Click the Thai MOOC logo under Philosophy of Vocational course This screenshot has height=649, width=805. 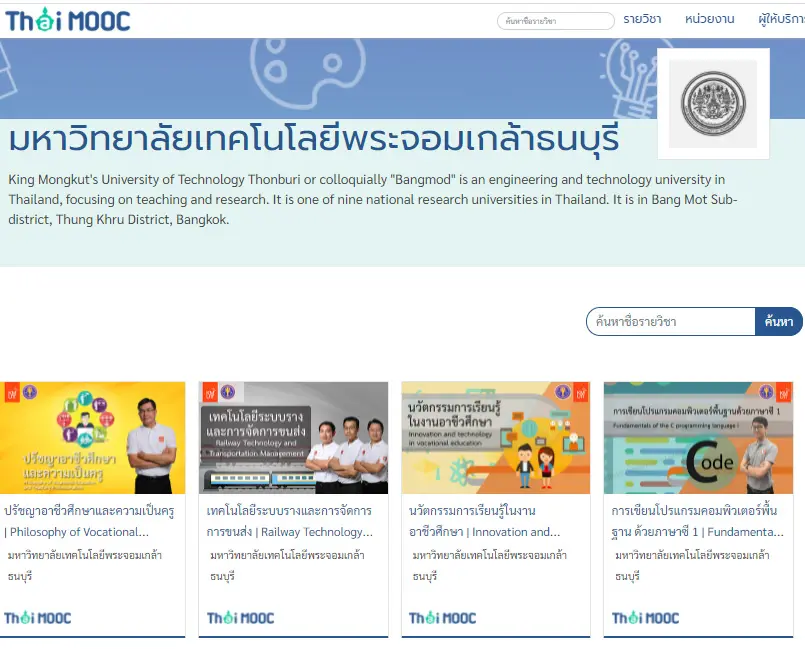point(37,618)
